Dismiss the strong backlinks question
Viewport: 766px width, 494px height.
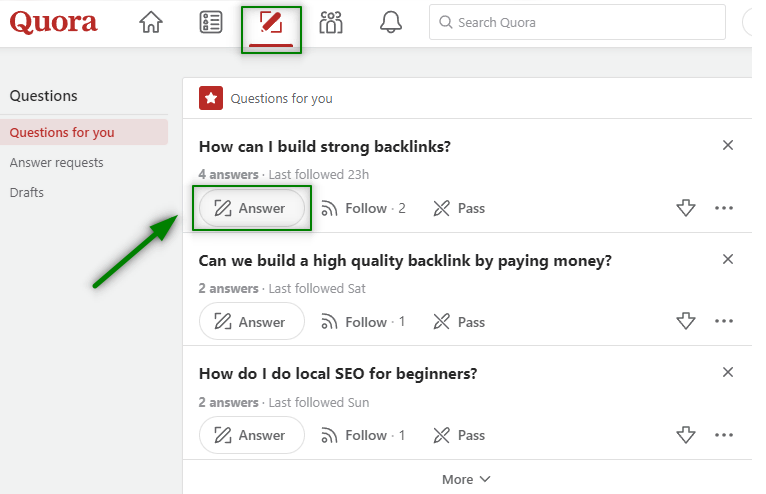tap(728, 146)
